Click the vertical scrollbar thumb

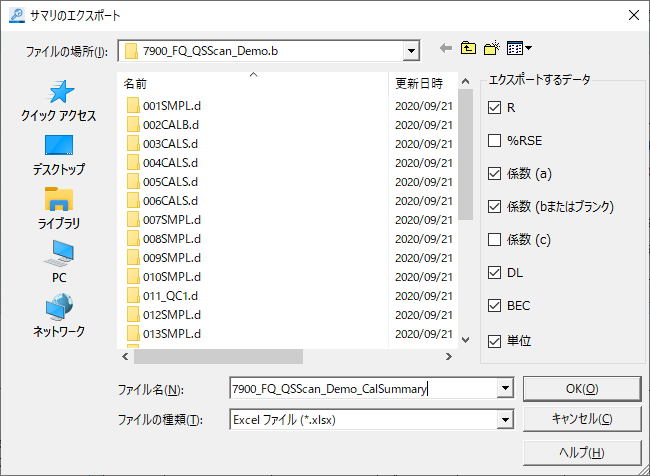point(466,154)
